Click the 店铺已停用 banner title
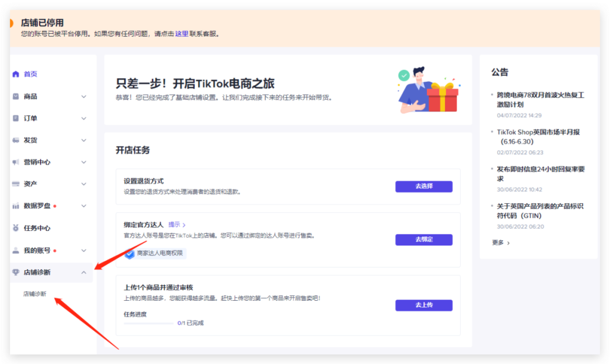610x364 pixels. pos(42,23)
